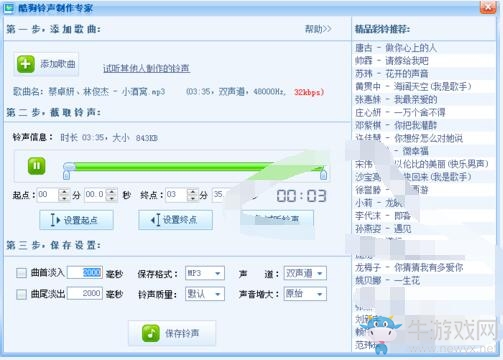The width and height of the screenshot is (503, 360).
Task: Click the 终点 minutes input field
Action: pyautogui.click(x=176, y=195)
